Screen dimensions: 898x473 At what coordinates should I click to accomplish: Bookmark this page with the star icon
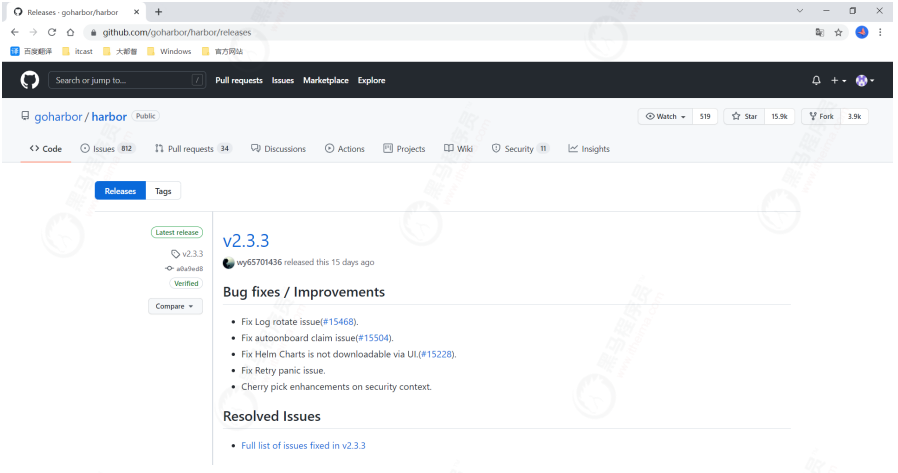(838, 33)
